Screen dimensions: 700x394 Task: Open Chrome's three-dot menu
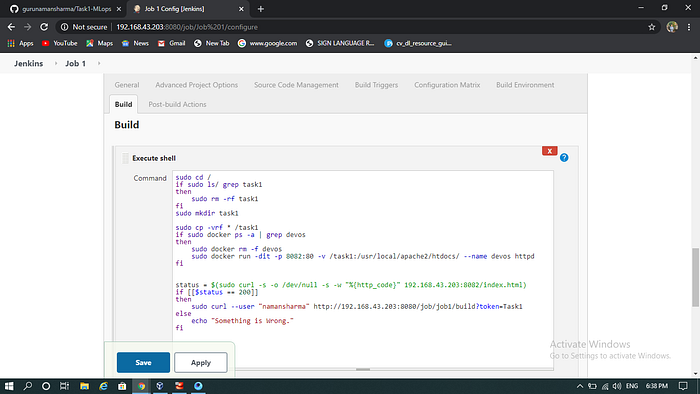(689, 27)
